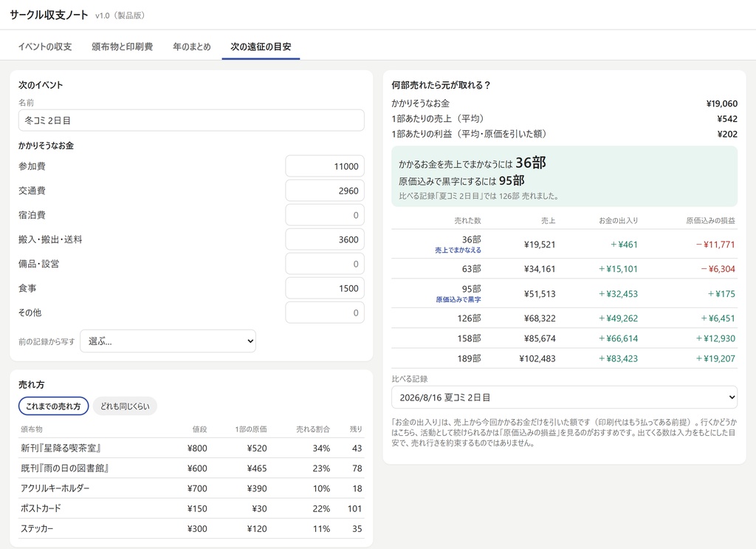
Task: Click the app title サークル収支ノート
Action: (x=49, y=15)
